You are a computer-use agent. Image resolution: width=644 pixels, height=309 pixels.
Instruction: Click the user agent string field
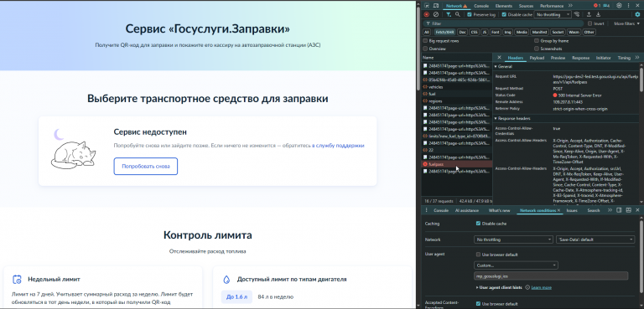tap(551, 276)
